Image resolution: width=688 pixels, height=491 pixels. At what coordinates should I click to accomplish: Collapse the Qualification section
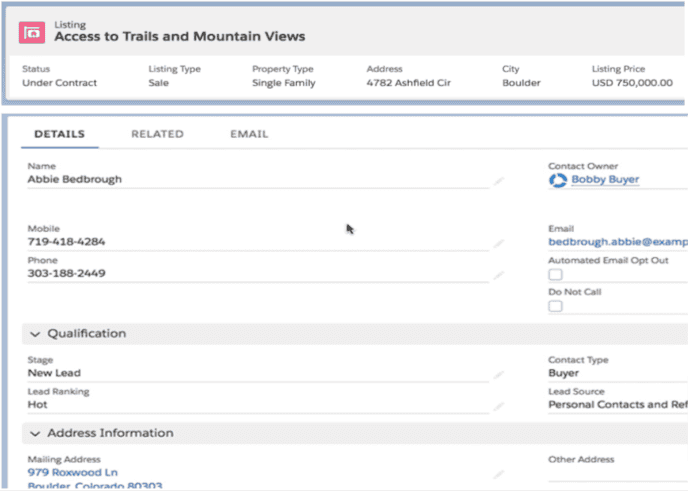(35, 334)
